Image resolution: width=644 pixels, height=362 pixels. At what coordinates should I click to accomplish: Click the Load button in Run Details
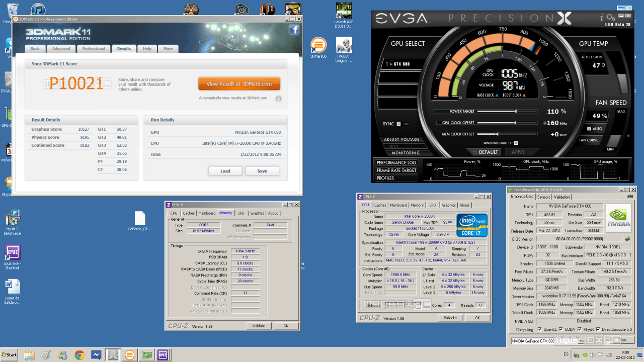(225, 171)
